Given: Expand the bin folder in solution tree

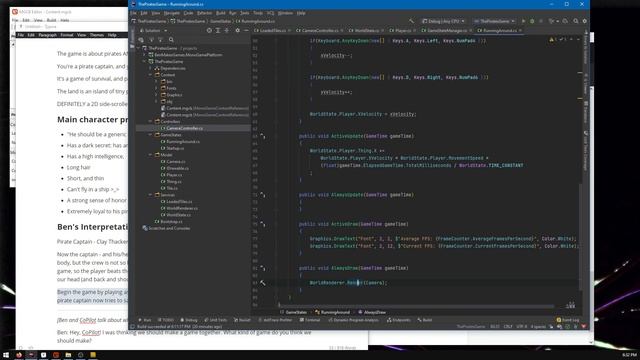Looking at the screenshot, I should pyautogui.click(x=156, y=82).
